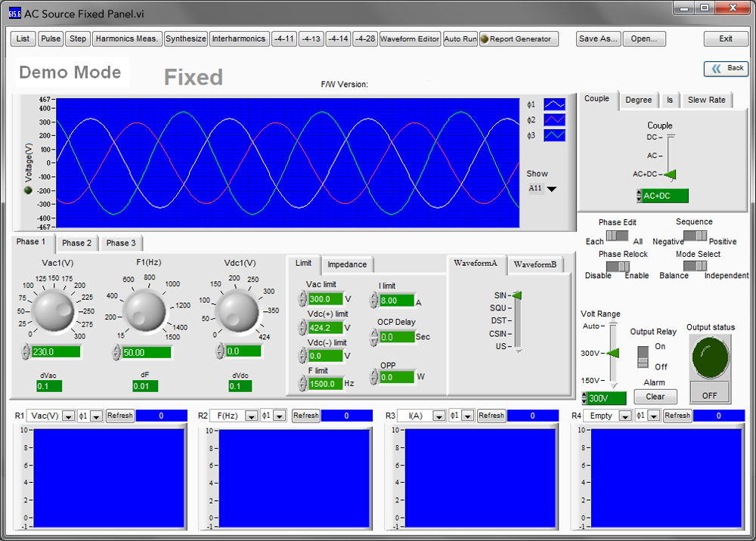Click the Vdc1(V) rotary knob
Image resolution: width=756 pixels, height=541 pixels.
(237, 311)
